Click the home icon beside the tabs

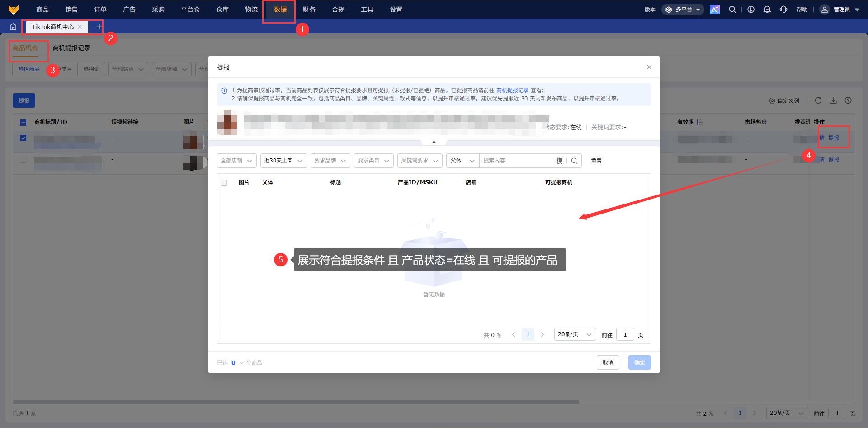pos(13,27)
